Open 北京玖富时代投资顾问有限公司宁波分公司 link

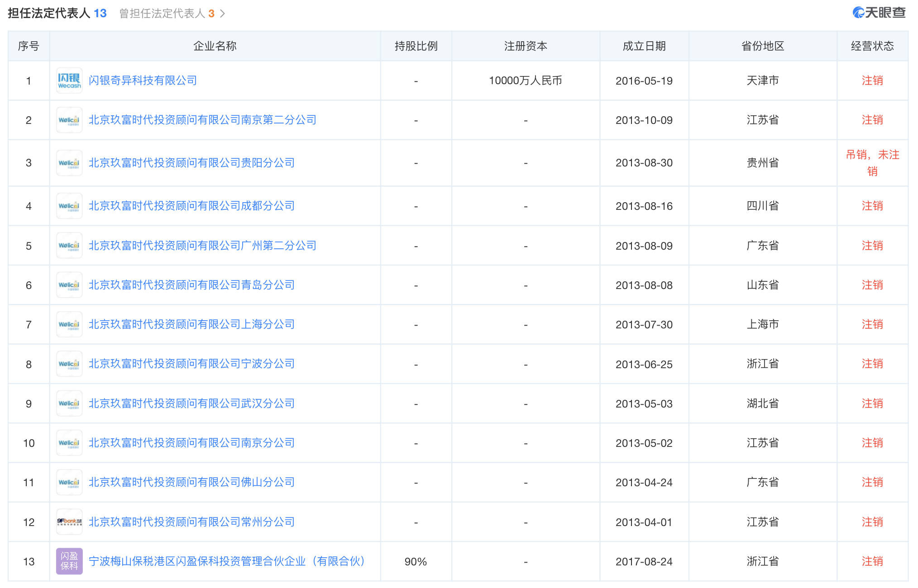tap(191, 364)
